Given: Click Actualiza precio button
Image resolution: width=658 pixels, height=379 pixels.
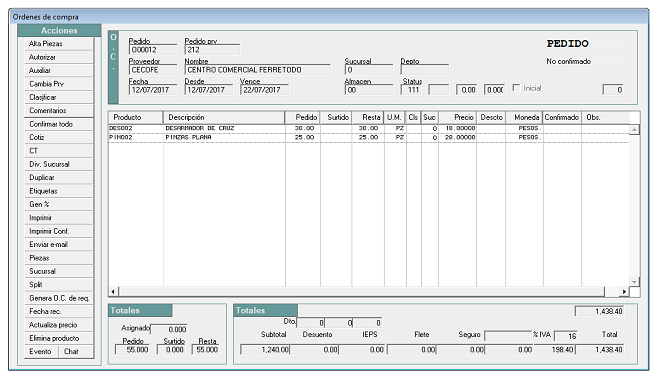Looking at the screenshot, I should coord(59,325).
